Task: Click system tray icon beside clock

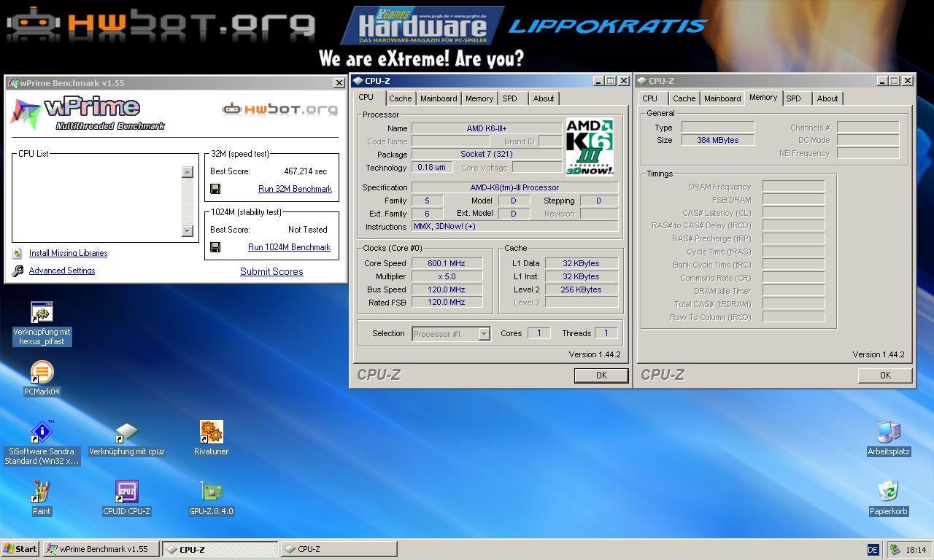Action: (895, 550)
